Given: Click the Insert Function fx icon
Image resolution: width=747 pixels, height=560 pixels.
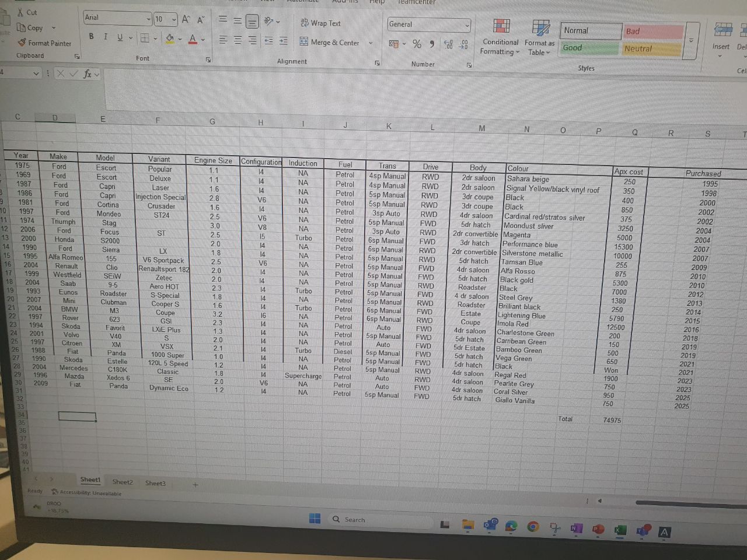Looking at the screenshot, I should [x=88, y=74].
